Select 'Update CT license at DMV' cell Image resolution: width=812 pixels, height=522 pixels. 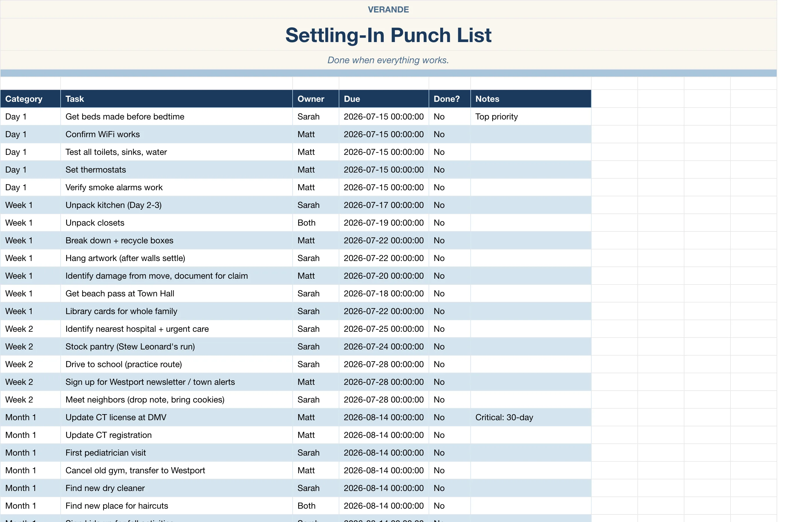pos(177,417)
